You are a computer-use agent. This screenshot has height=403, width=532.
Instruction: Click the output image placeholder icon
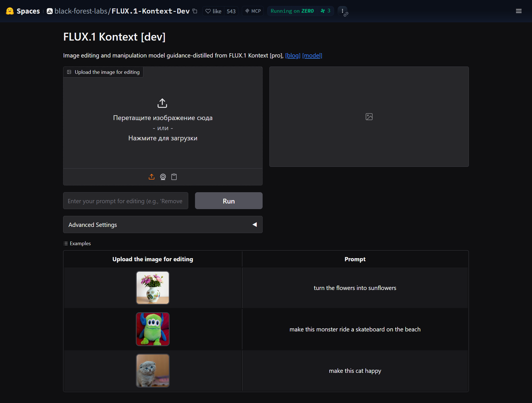coord(369,117)
